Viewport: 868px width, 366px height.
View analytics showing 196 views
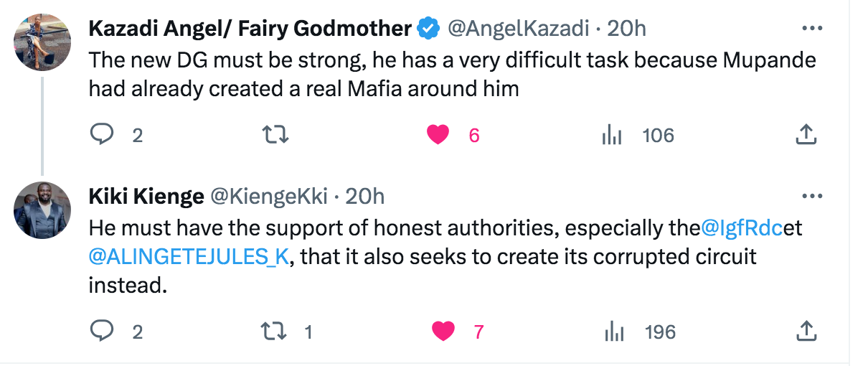coord(640,332)
